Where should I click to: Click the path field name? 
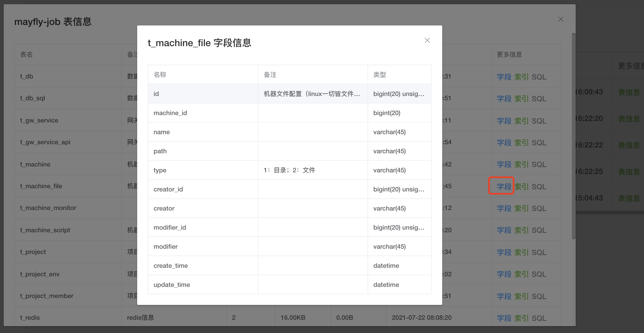click(x=160, y=151)
